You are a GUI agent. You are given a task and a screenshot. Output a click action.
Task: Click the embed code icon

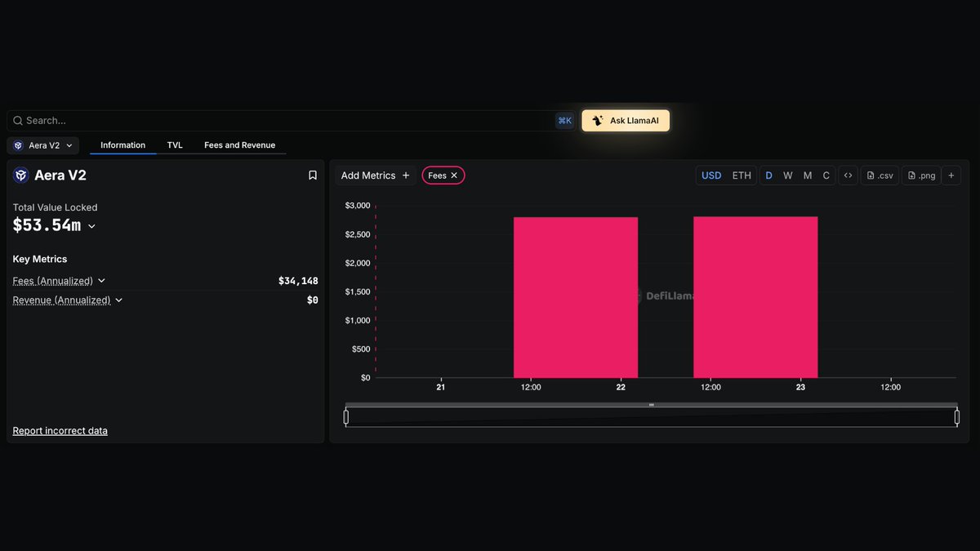point(848,176)
